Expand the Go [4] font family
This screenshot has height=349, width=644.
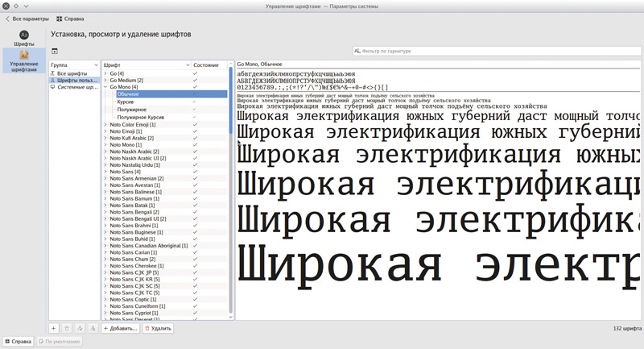[105, 73]
